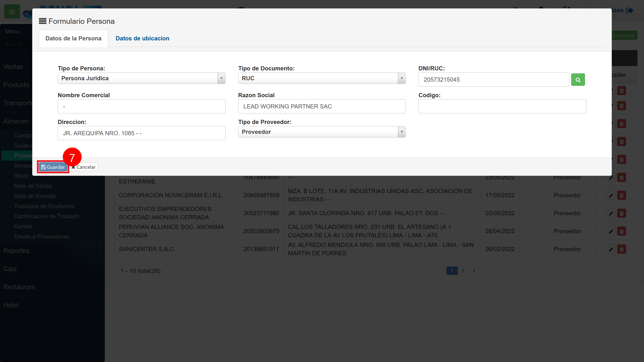
Task: Select the Datos de la Persona tab
Action: tap(73, 38)
